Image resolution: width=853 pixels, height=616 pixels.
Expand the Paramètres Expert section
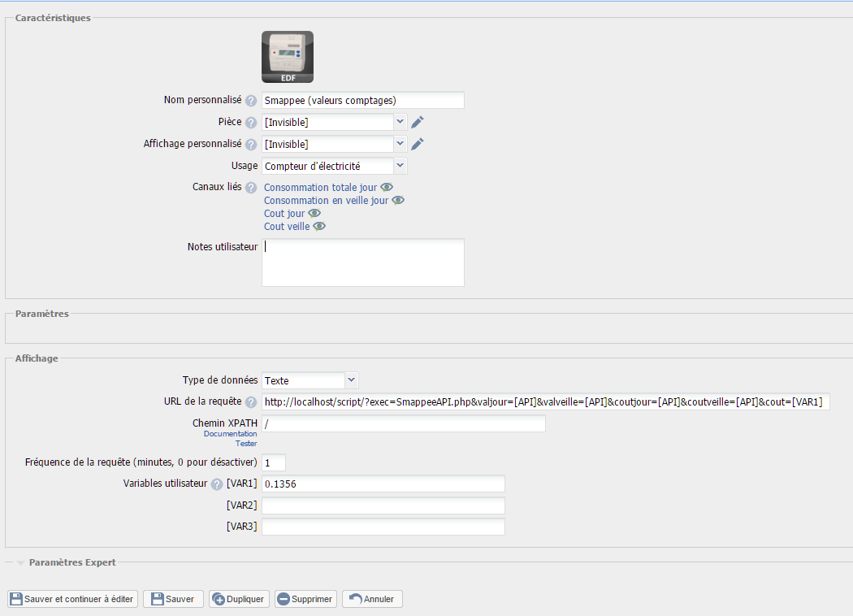click(x=71, y=562)
